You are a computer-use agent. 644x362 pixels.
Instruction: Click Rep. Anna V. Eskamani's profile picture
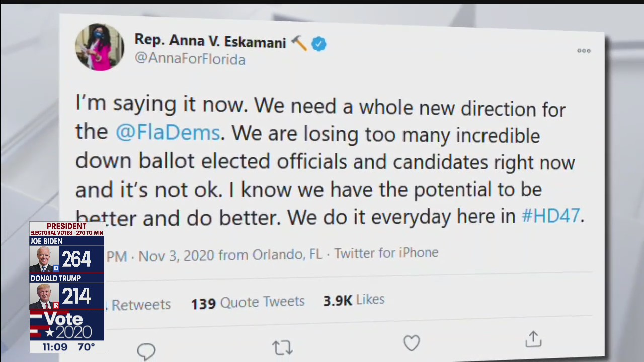click(99, 46)
